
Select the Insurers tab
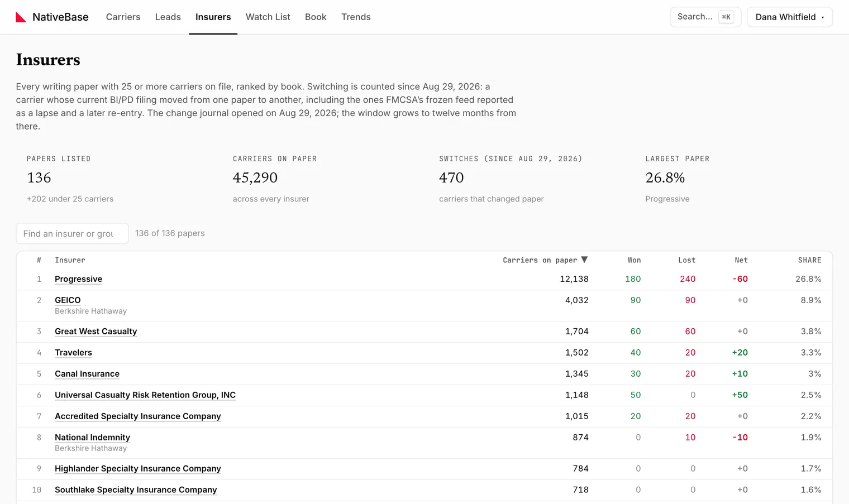point(213,17)
